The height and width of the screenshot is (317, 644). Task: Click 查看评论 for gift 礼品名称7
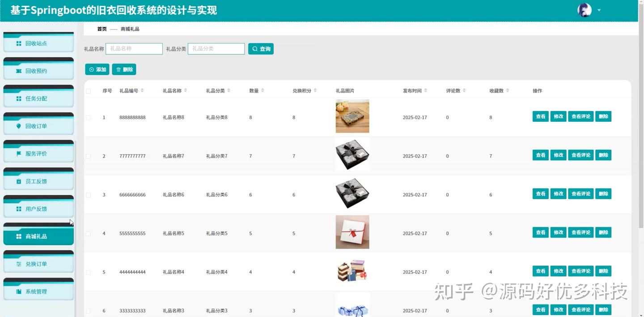coord(580,154)
